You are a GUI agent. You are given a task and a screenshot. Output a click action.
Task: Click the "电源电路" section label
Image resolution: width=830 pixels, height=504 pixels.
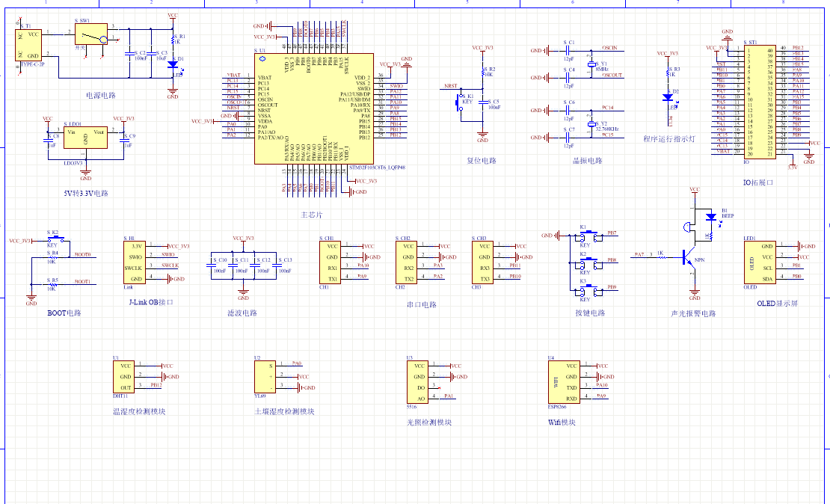pyautogui.click(x=101, y=96)
